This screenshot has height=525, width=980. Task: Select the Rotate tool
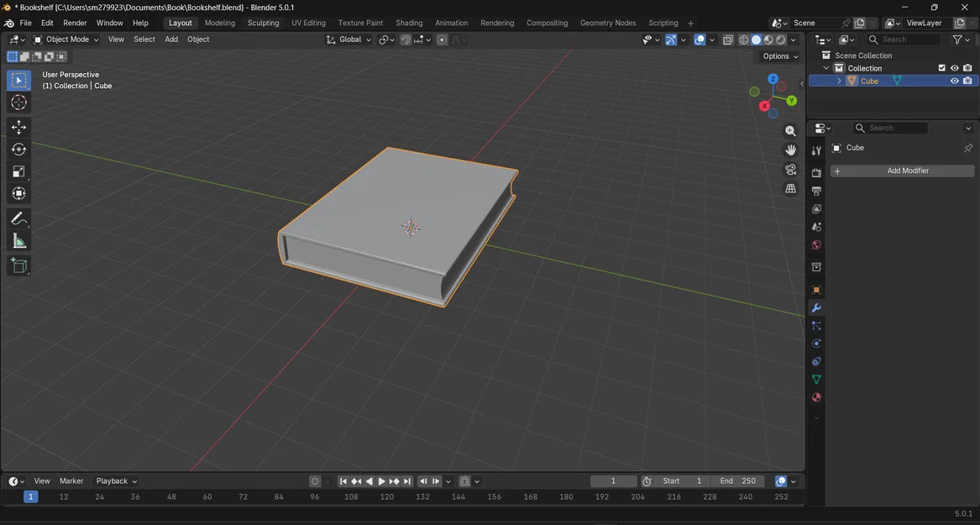[18, 150]
